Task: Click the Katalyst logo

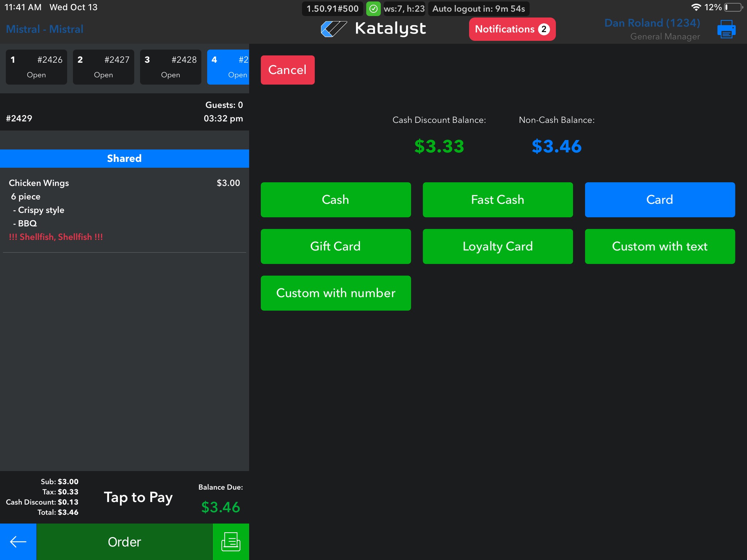Action: [373, 29]
